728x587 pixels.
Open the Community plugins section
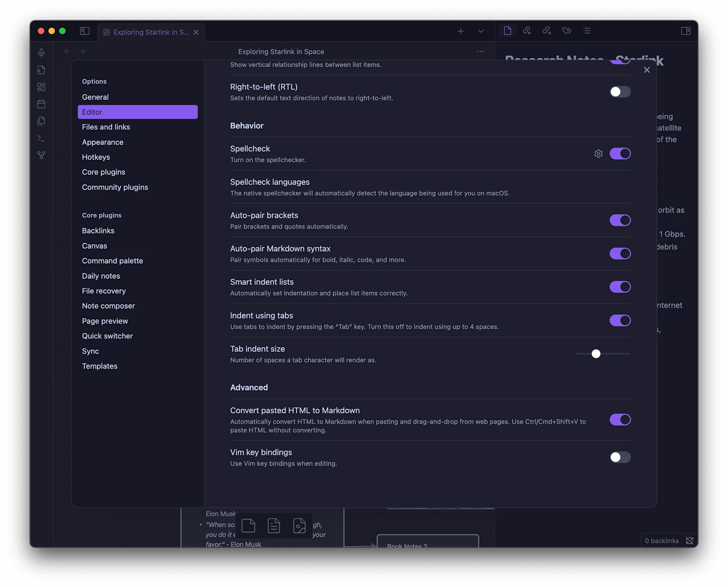[x=115, y=187]
